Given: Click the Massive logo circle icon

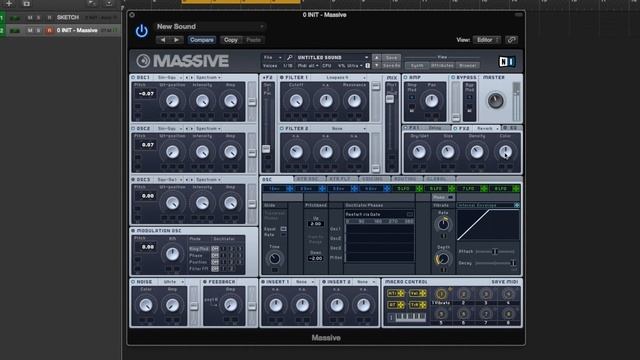Looking at the screenshot, I should pos(143,61).
